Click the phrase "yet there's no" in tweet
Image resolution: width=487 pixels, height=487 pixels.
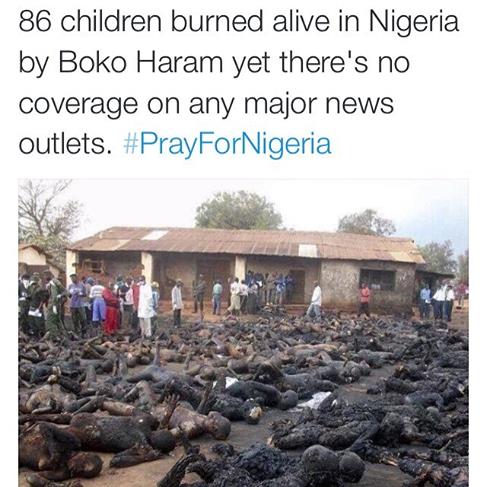coord(321,63)
